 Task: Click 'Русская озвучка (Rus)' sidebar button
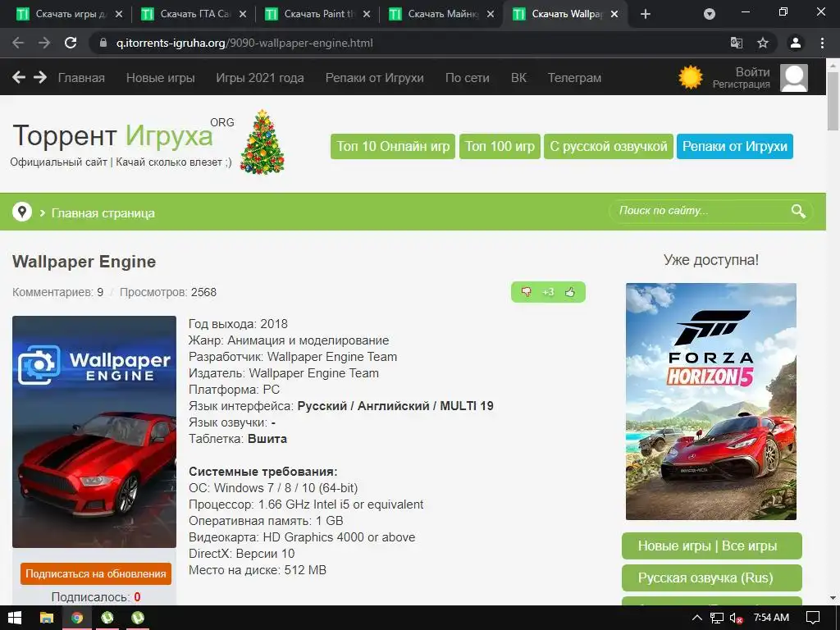pyautogui.click(x=711, y=578)
